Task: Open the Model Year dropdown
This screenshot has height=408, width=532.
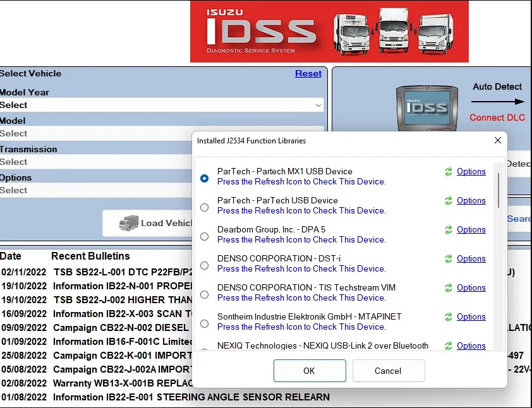Action: [161, 105]
